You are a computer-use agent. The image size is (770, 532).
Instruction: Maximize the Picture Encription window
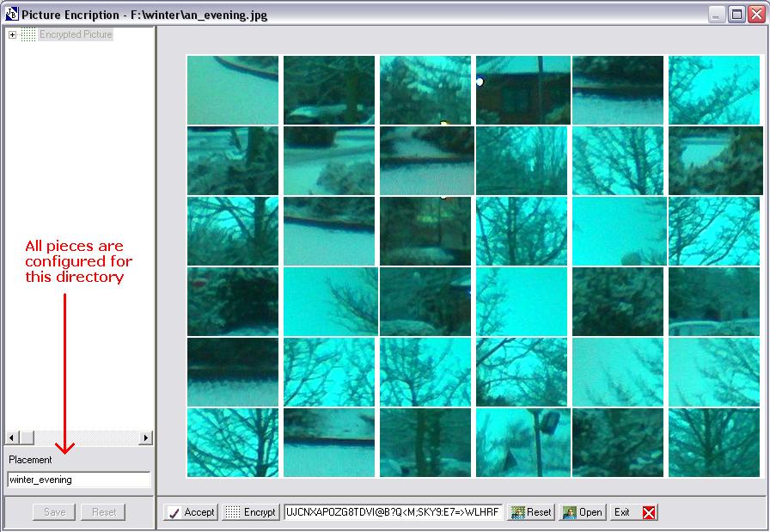pos(736,15)
